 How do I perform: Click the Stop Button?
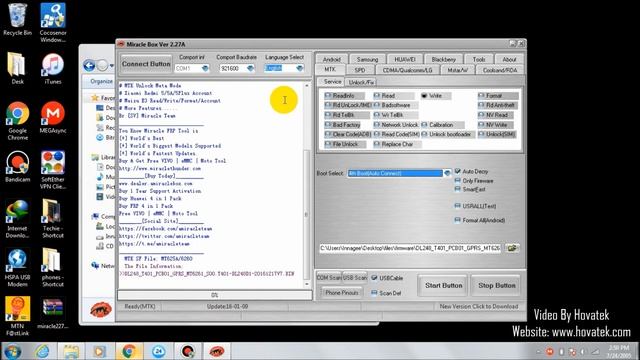496,285
